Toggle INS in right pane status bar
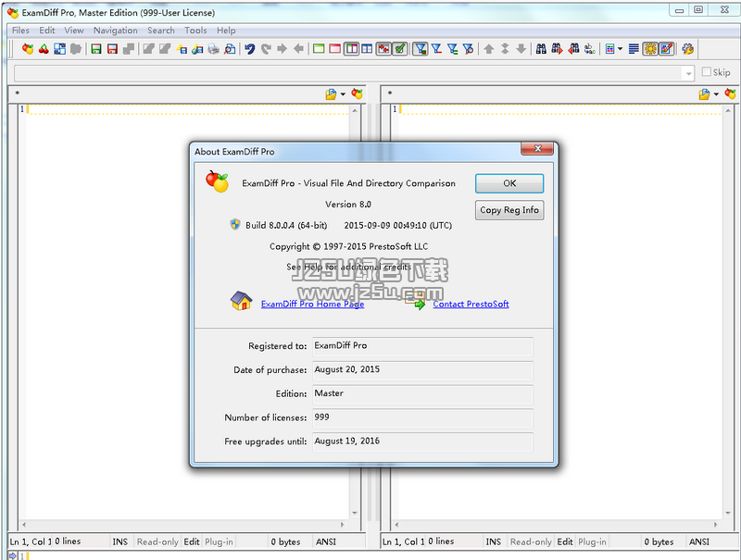 pyautogui.click(x=494, y=541)
